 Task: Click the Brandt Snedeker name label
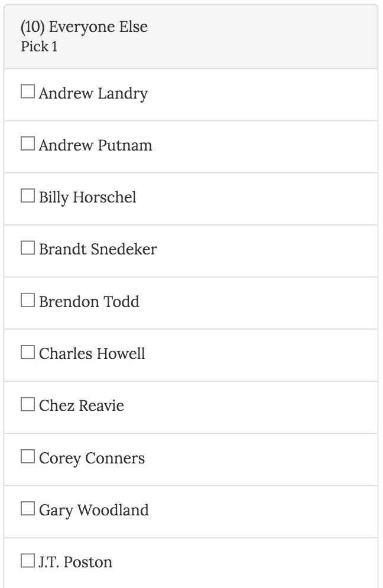pyautogui.click(x=98, y=249)
